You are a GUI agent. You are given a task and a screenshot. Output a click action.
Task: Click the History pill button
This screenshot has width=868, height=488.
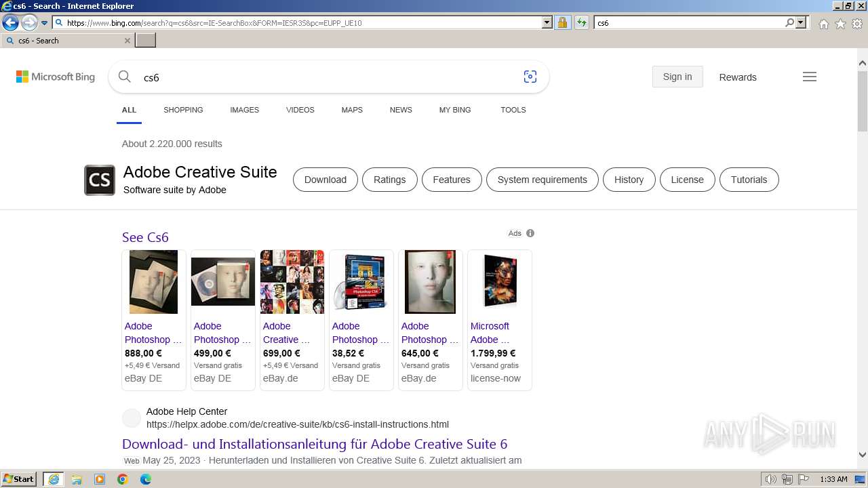pos(629,180)
